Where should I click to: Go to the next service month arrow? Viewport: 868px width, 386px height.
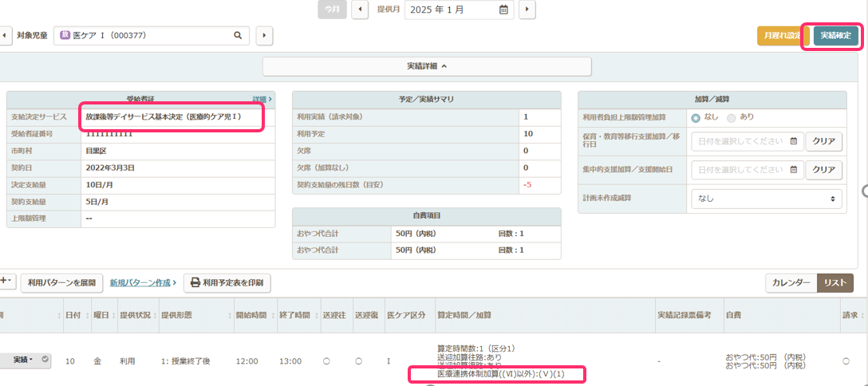(527, 10)
